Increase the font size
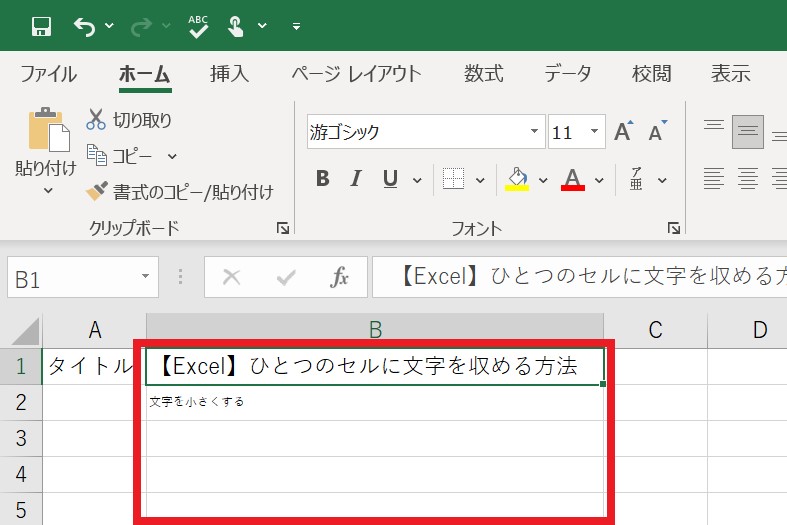 pyautogui.click(x=624, y=132)
